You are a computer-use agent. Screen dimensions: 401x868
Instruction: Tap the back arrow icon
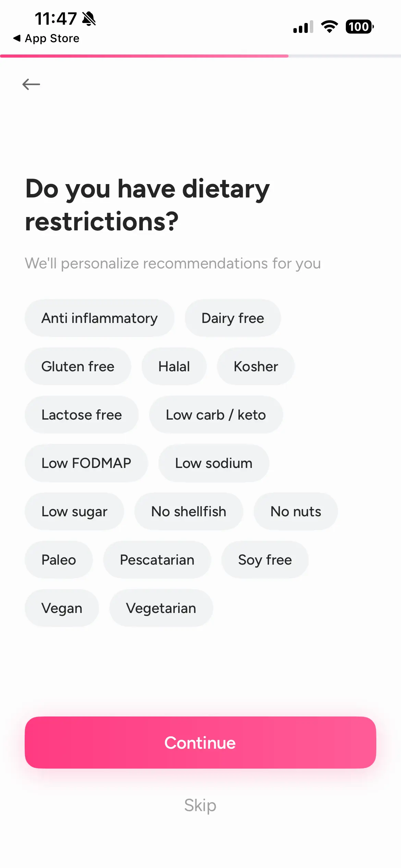(x=31, y=84)
